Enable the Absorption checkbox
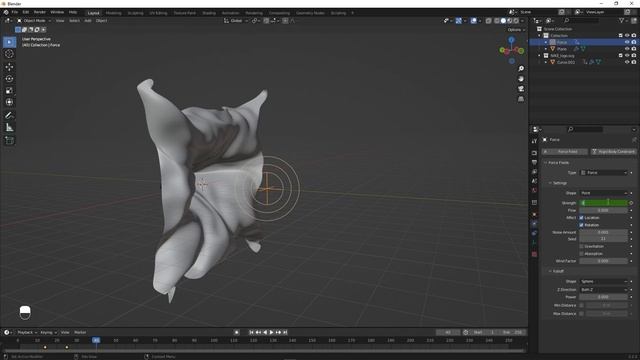Viewport: 640px width, 360px height. click(582, 253)
